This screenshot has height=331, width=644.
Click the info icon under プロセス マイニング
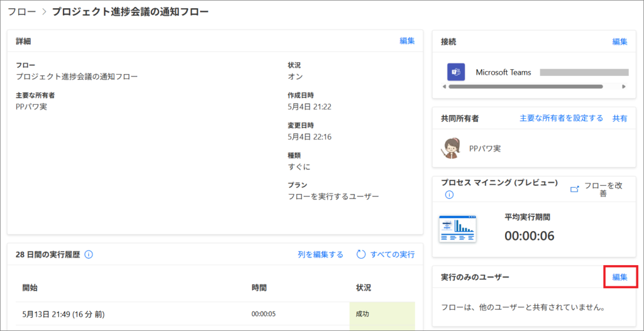point(449,195)
